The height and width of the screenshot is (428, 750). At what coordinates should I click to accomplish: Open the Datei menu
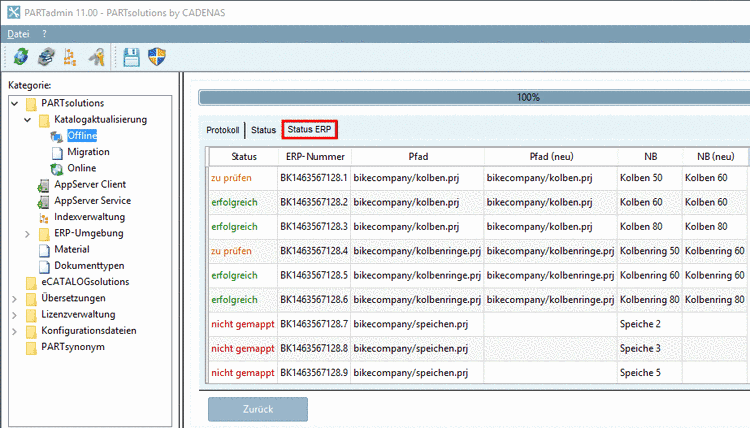18,34
